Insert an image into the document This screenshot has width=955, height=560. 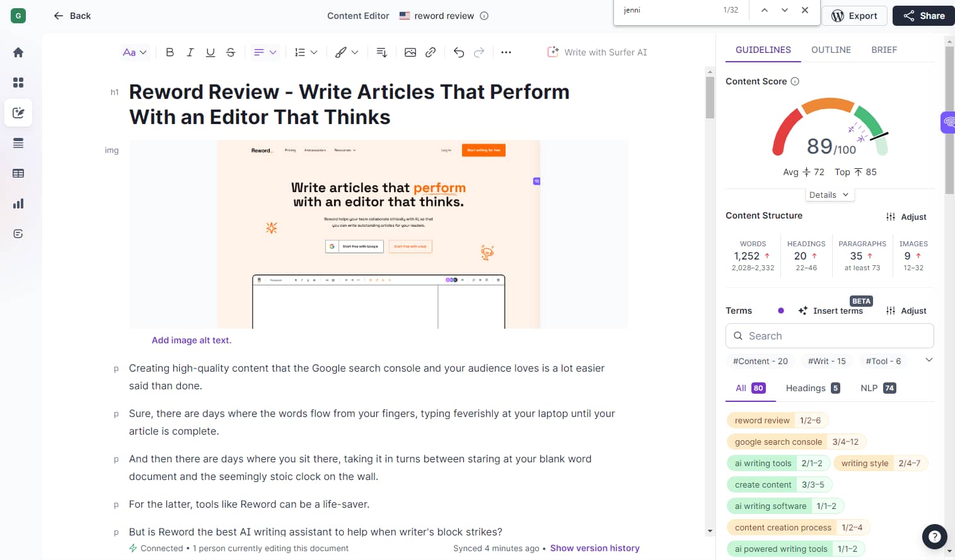(410, 52)
